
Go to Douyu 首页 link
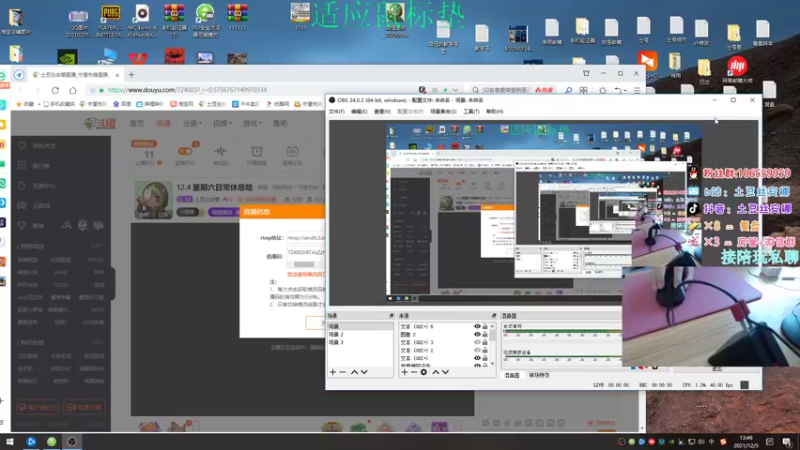click(x=137, y=123)
